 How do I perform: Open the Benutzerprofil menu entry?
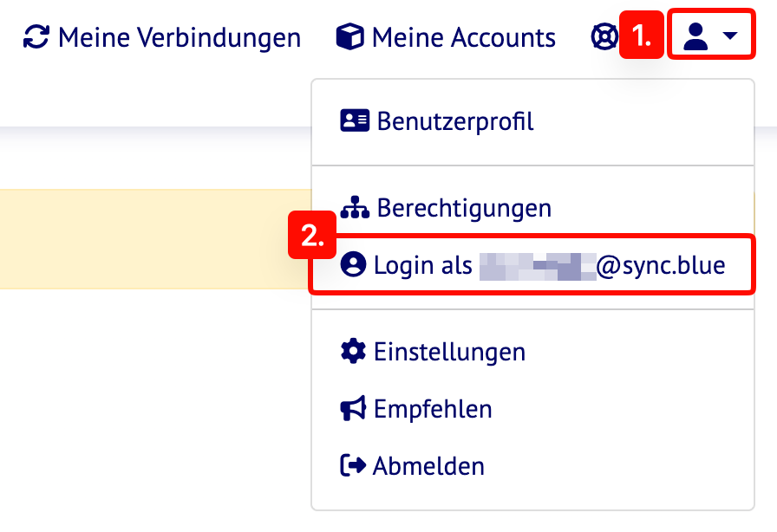(455, 121)
